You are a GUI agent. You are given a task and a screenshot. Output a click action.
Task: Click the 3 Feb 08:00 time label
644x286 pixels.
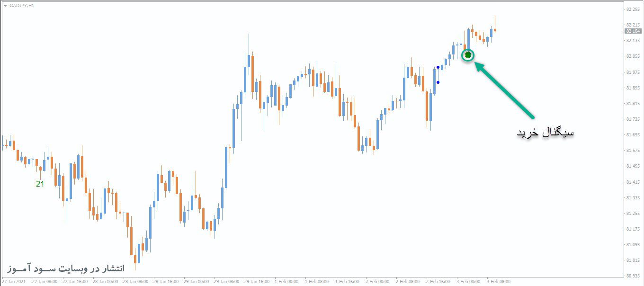point(499,281)
